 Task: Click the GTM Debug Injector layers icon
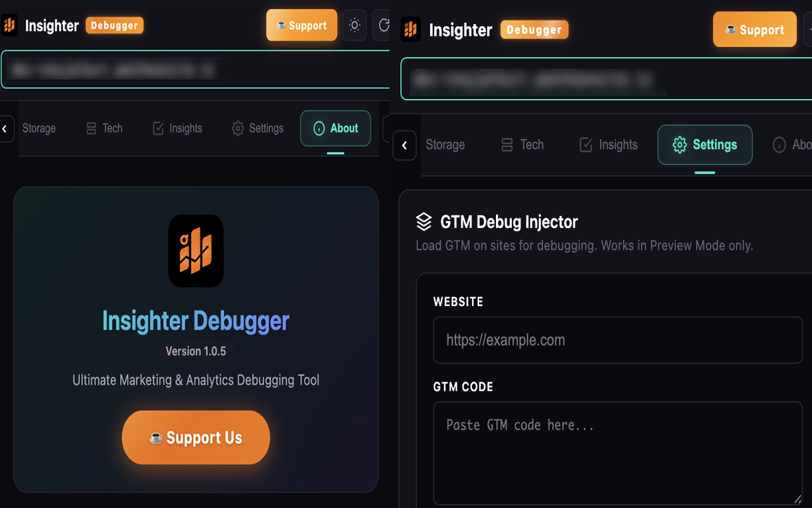[x=424, y=222]
